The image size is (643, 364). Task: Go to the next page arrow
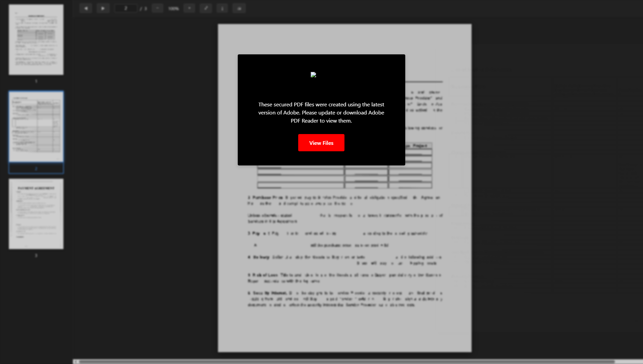coord(103,8)
